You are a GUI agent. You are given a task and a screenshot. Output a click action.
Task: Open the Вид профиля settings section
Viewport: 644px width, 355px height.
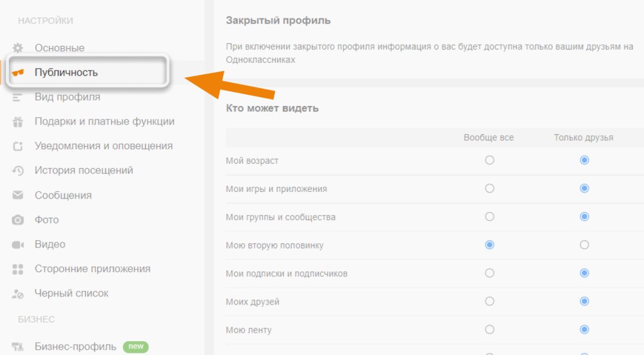click(67, 97)
